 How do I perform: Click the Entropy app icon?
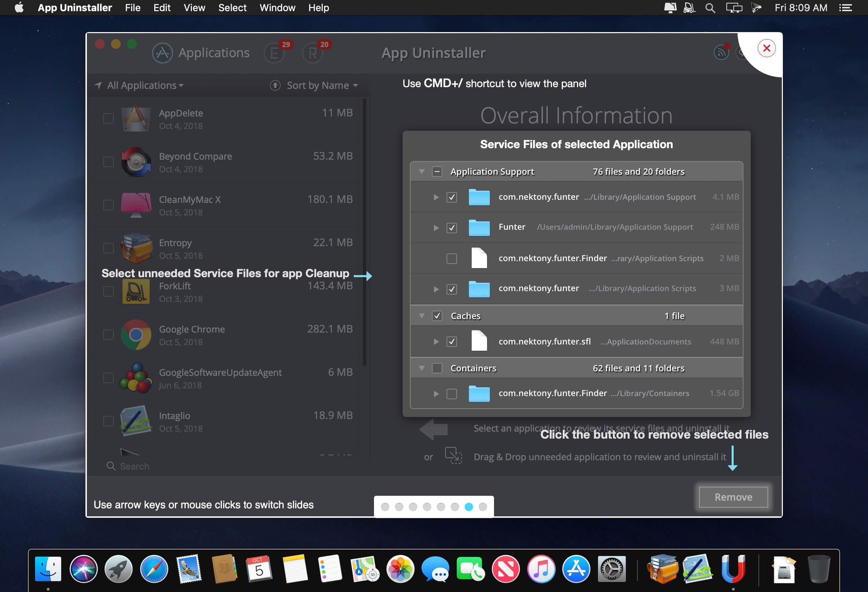[136, 248]
